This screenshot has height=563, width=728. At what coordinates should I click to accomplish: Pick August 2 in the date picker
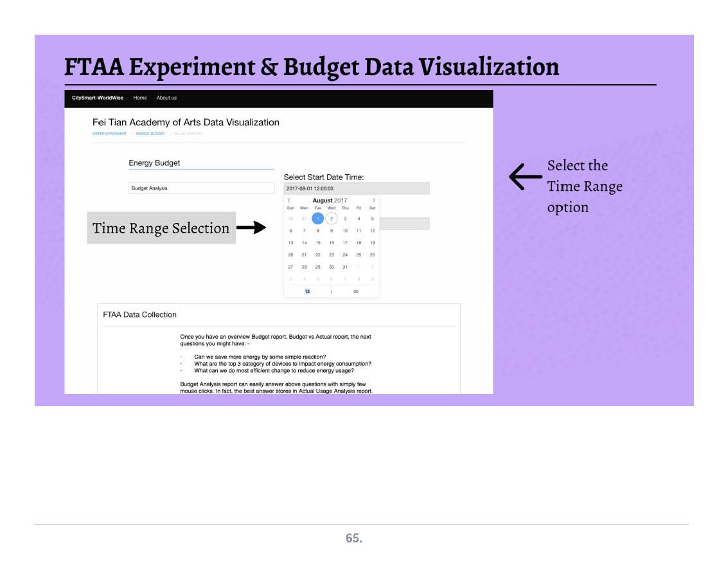332,219
